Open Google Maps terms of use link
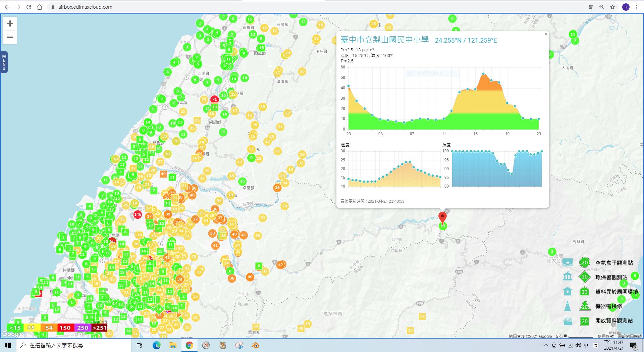644x352 pixels. click(605, 336)
